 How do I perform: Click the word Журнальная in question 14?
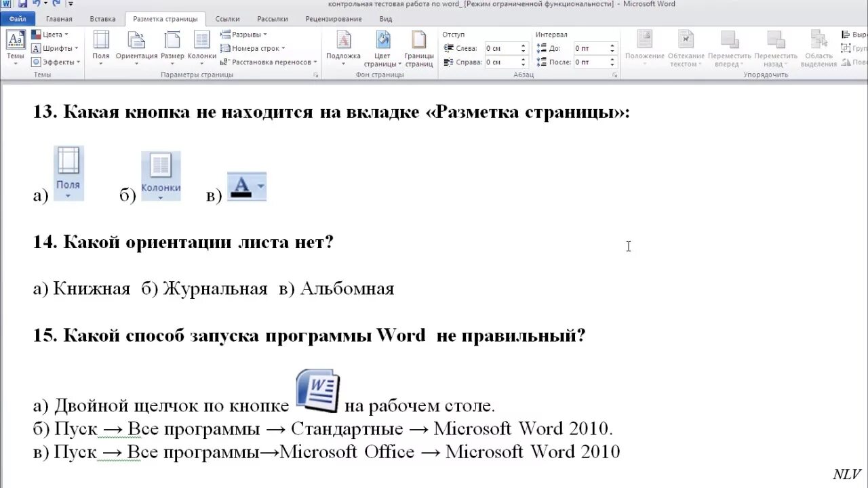click(x=216, y=289)
